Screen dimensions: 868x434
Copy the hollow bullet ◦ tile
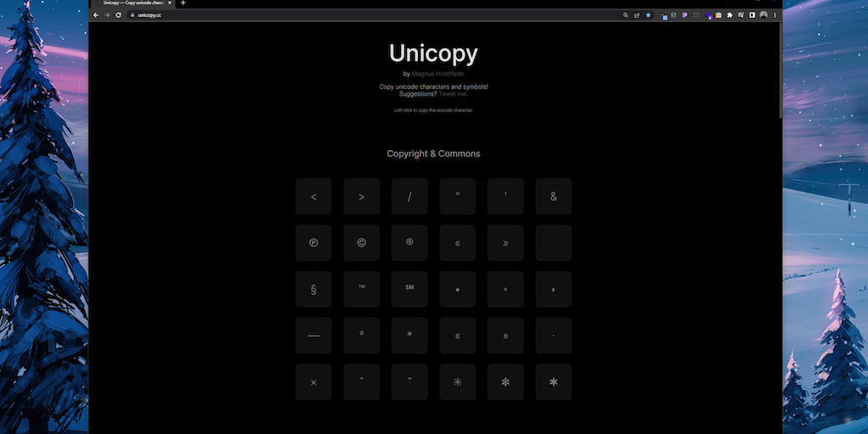(x=505, y=290)
